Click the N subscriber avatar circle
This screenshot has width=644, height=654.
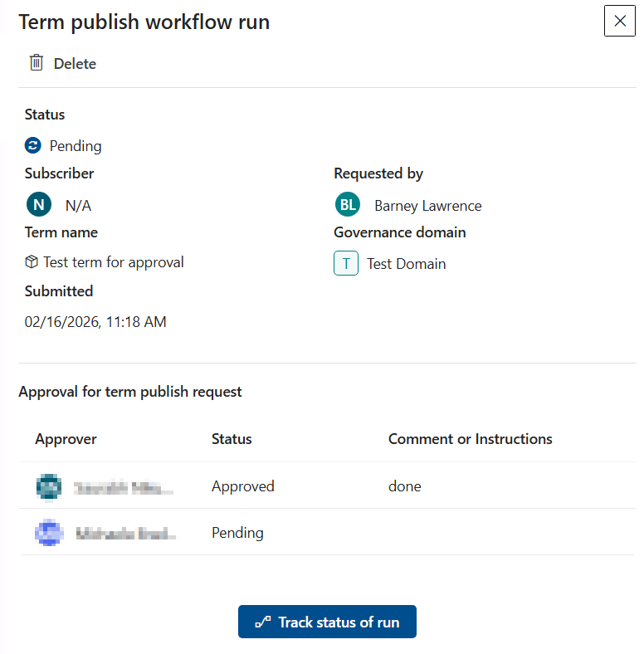point(39,204)
